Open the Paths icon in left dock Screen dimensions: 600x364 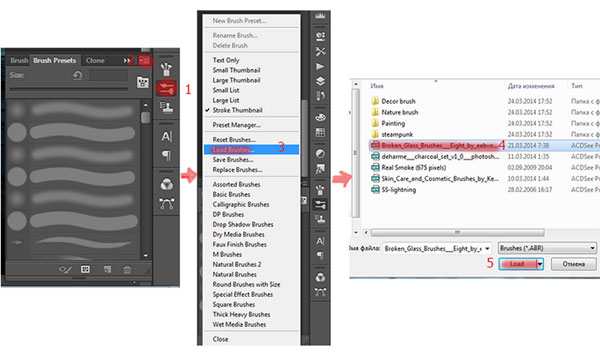click(167, 203)
